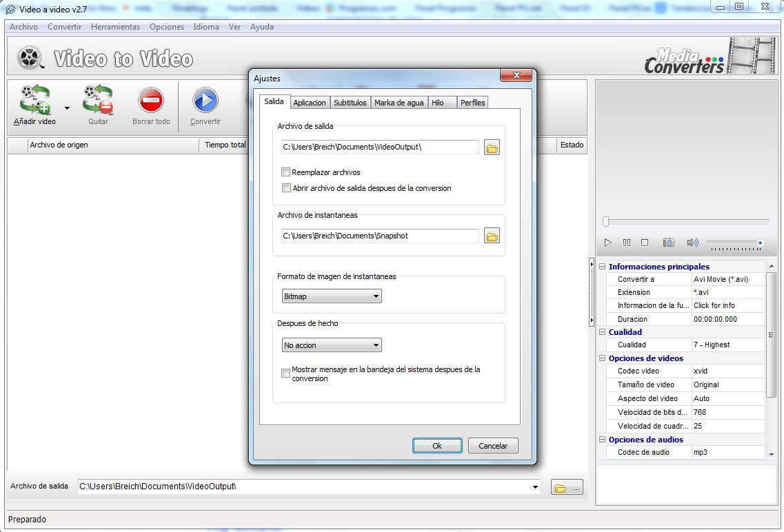This screenshot has height=532, width=784.
Task: Click the Tiempo total column header
Action: [x=225, y=145]
